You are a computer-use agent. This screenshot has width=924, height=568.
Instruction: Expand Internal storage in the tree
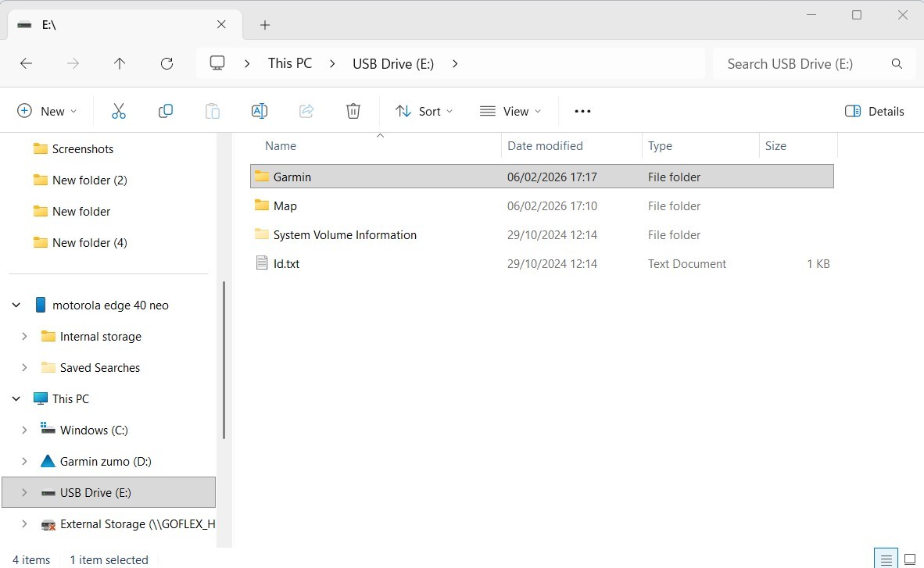(x=24, y=337)
